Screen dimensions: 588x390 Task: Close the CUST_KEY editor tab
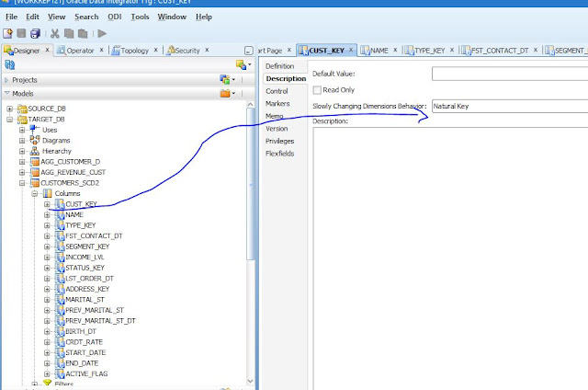(351, 50)
